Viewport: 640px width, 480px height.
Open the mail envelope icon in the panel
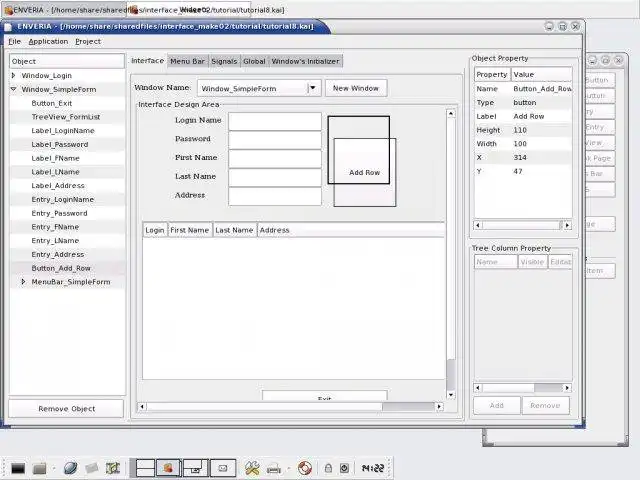[92, 468]
